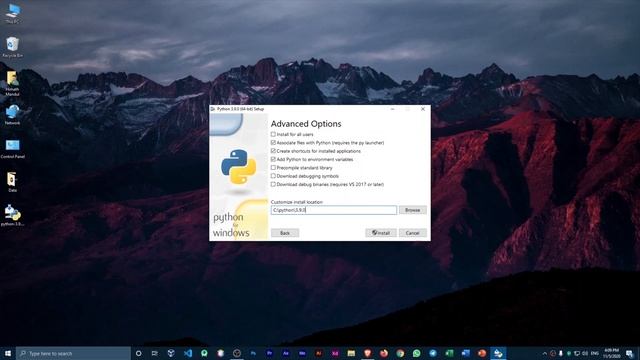640x360 pixels.
Task: Open the Windows Start menu
Action: (8, 353)
